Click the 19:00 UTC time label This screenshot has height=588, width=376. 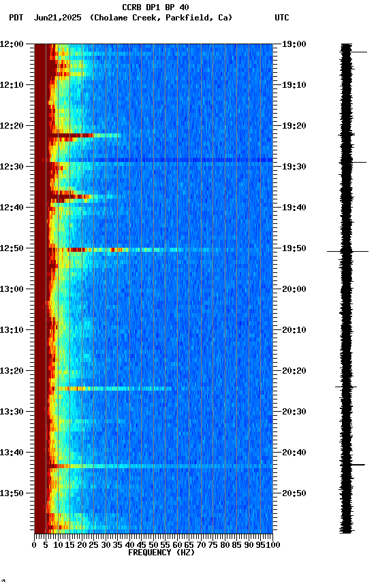tap(294, 44)
